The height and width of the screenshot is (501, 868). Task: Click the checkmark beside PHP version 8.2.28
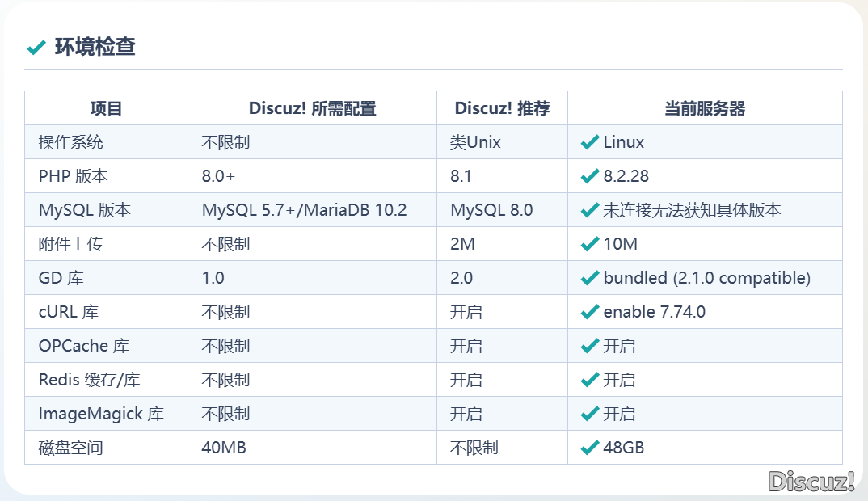point(590,177)
